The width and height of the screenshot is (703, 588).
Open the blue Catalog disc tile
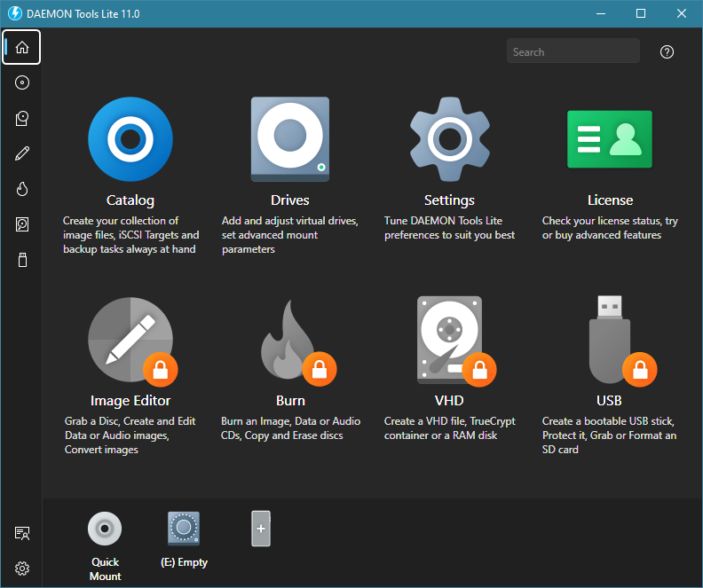tap(130, 139)
